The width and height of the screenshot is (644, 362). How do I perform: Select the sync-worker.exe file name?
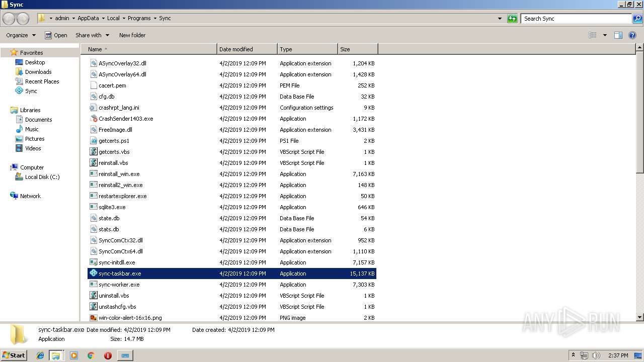[x=119, y=285]
